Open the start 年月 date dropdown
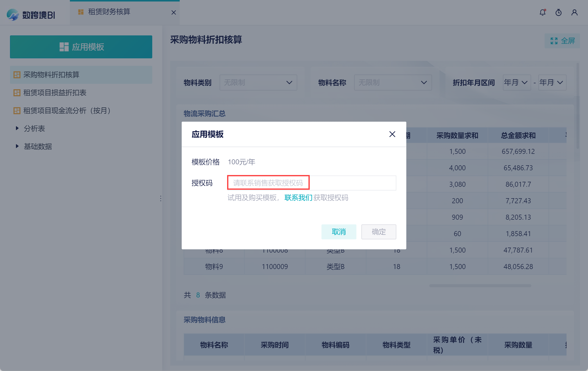 [516, 83]
